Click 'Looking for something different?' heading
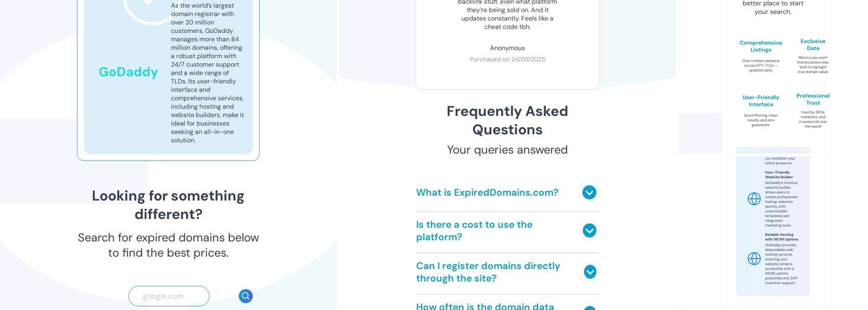868x310 pixels. pyautogui.click(x=168, y=205)
